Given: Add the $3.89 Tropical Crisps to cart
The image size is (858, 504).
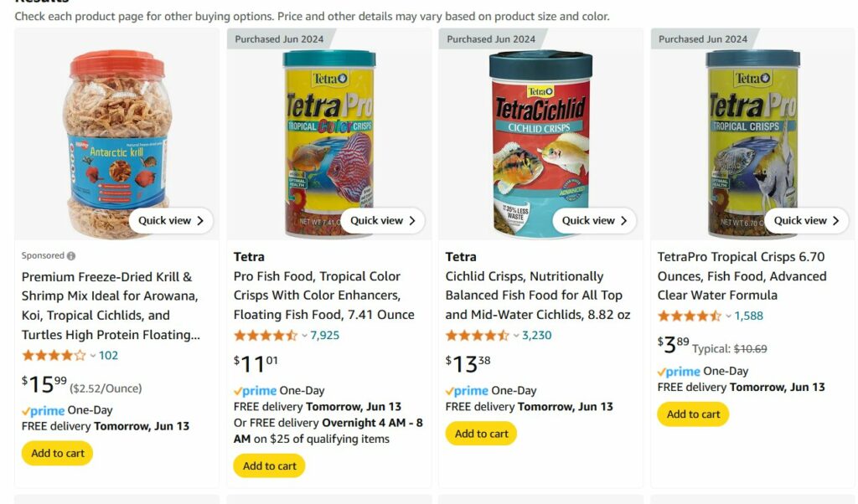Looking at the screenshot, I should click(693, 414).
